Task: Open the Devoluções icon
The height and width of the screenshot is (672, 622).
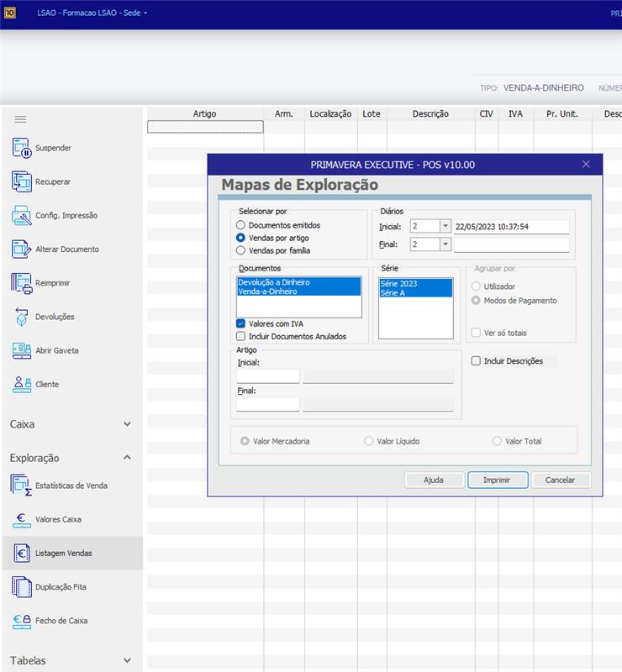Action: coord(22,317)
